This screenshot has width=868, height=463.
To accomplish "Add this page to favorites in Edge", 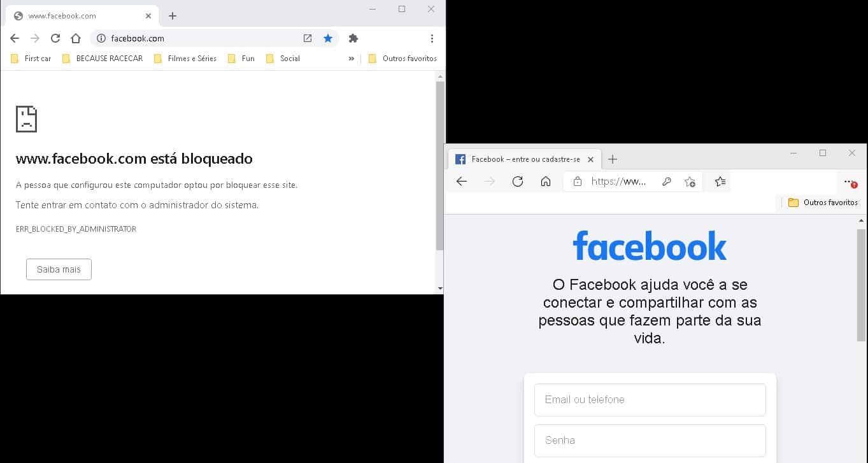I will click(x=690, y=182).
